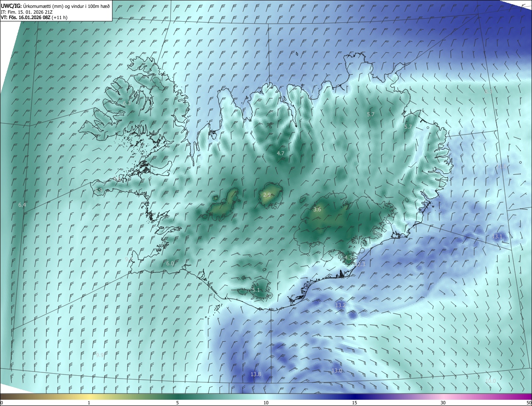Click the 13.8 value near the bottom

tap(256, 374)
